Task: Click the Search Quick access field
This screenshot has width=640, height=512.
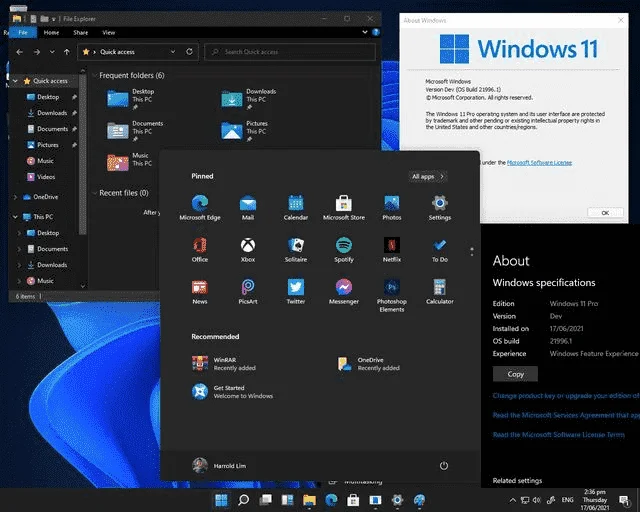Action: point(290,52)
